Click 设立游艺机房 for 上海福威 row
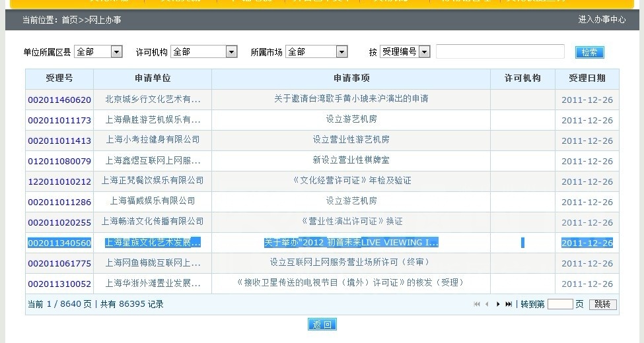 (x=351, y=201)
